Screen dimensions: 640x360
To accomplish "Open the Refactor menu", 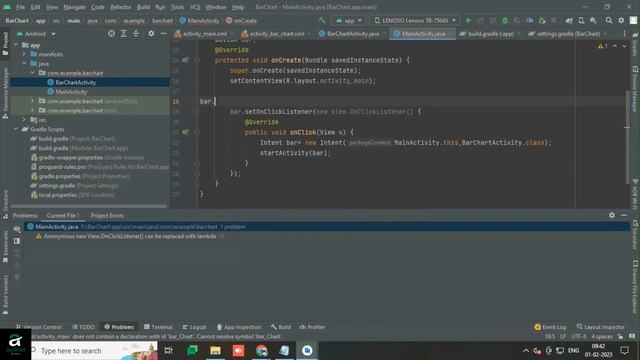I will pos(121,7).
